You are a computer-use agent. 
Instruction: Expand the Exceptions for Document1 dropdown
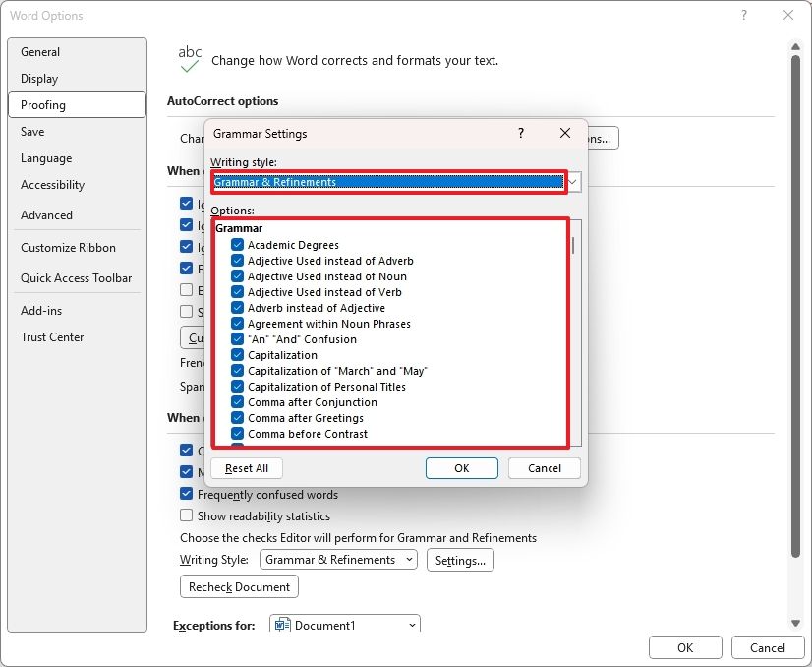coord(410,624)
